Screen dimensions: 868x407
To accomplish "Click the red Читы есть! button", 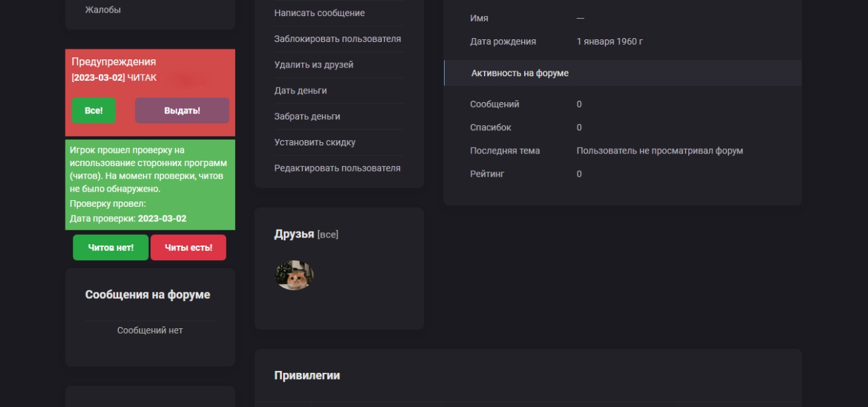I will click(188, 248).
